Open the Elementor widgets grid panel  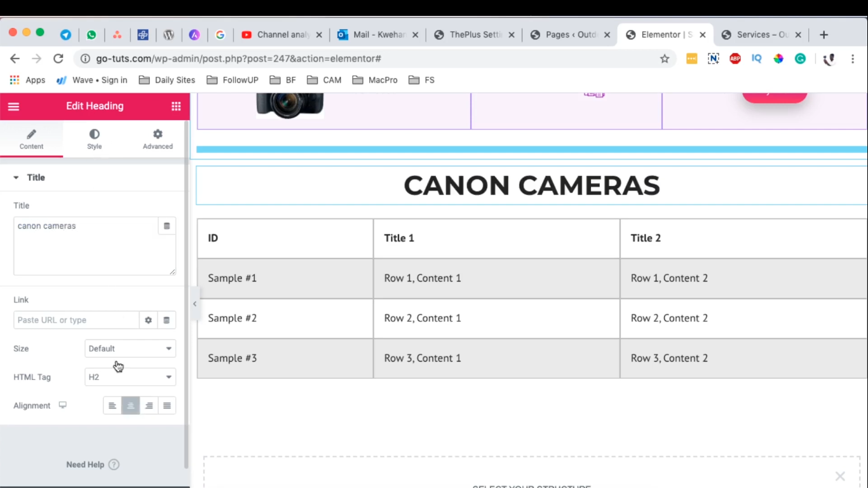point(176,106)
